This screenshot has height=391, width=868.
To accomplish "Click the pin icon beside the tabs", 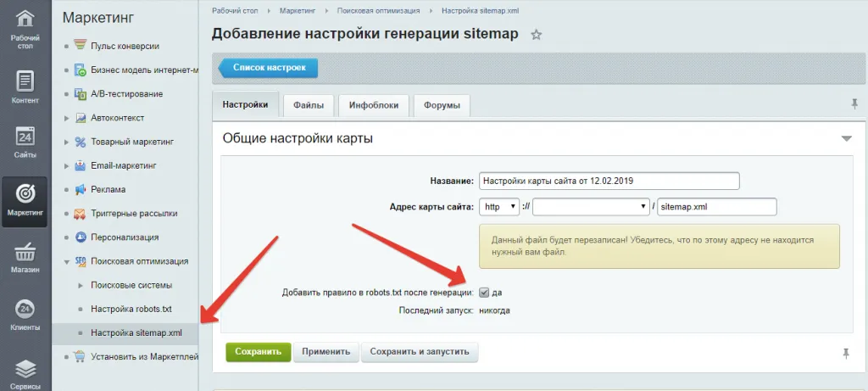I will click(854, 103).
